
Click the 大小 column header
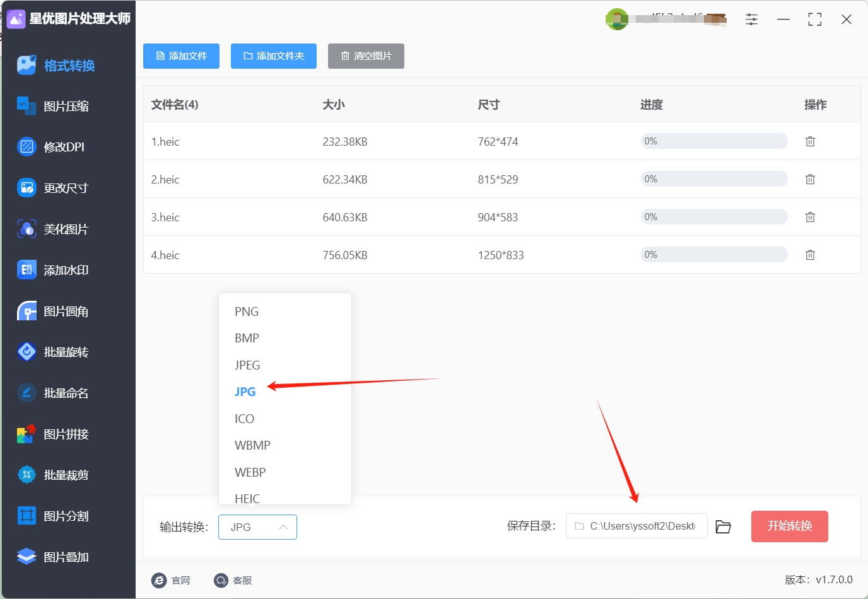point(334,105)
